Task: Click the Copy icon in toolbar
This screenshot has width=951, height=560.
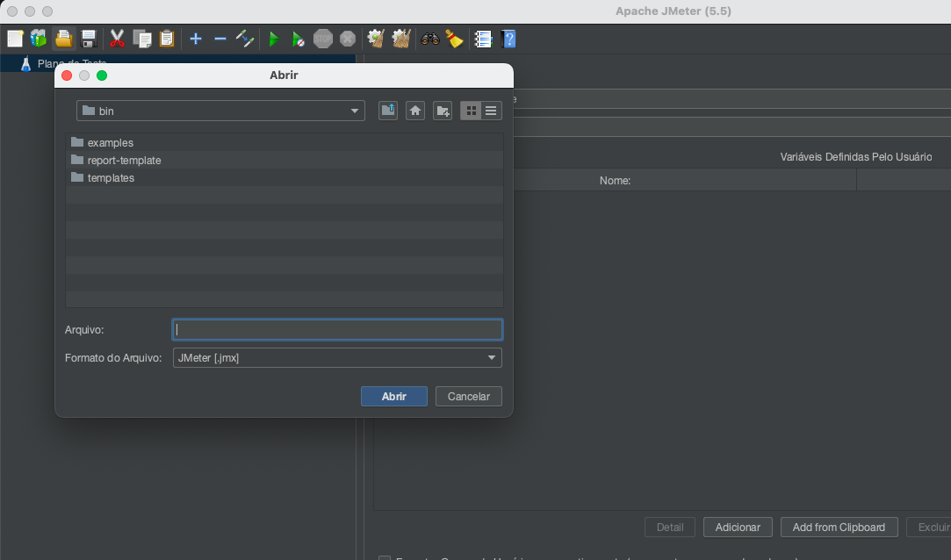Action: 142,39
